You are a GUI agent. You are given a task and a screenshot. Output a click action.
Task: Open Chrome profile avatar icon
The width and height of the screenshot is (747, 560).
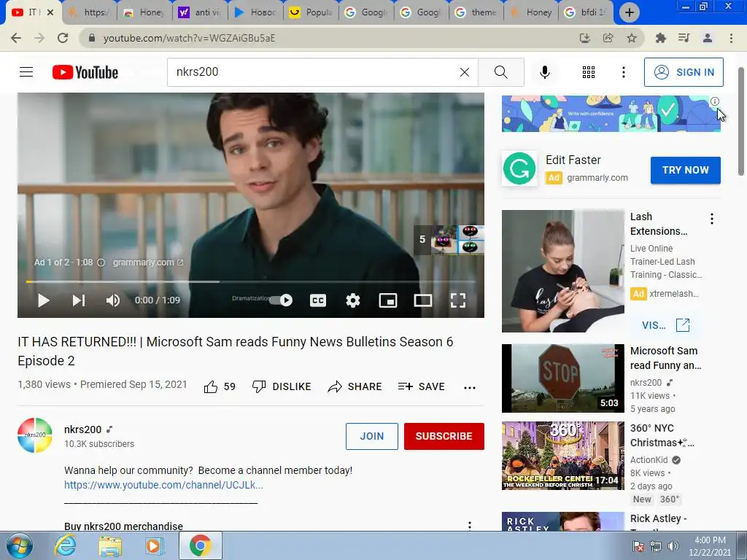pos(708,38)
